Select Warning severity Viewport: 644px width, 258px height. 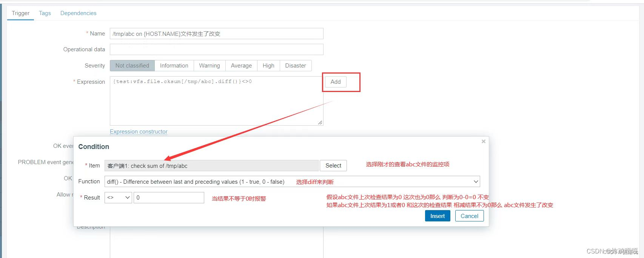[x=210, y=66]
